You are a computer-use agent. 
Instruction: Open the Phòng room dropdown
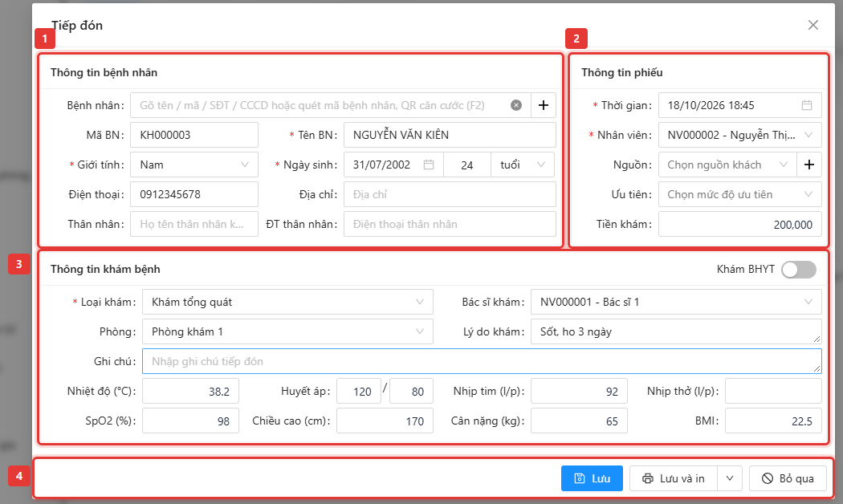(x=287, y=331)
